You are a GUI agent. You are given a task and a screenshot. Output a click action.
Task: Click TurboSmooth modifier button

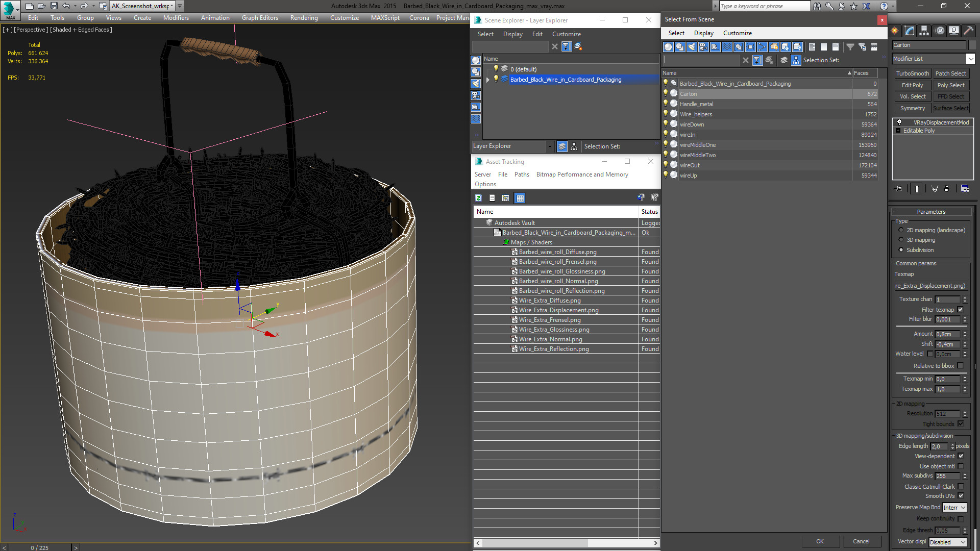pyautogui.click(x=912, y=73)
